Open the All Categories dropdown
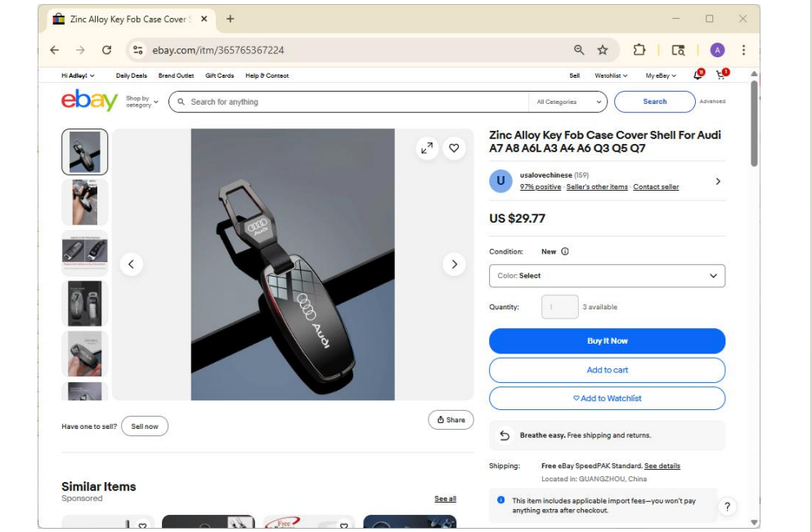The width and height of the screenshot is (812, 532). tap(568, 101)
